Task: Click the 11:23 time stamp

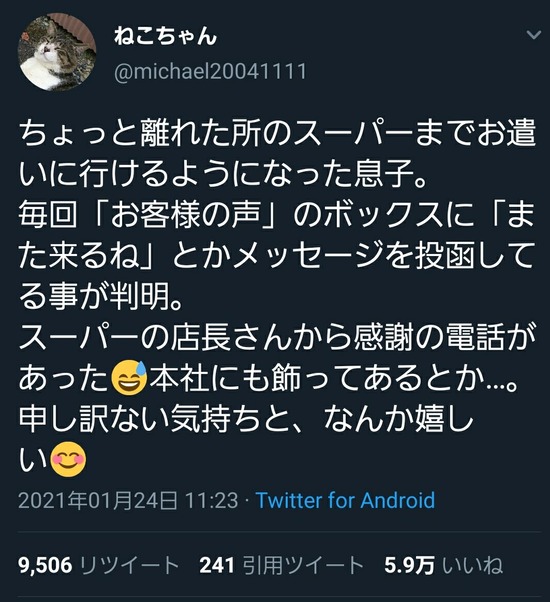Action: click(x=211, y=500)
